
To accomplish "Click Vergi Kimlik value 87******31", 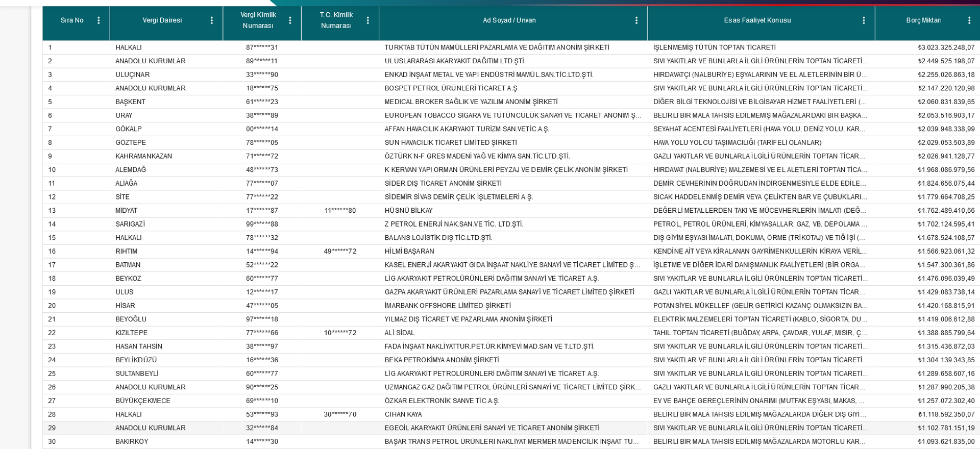I will click(262, 47).
